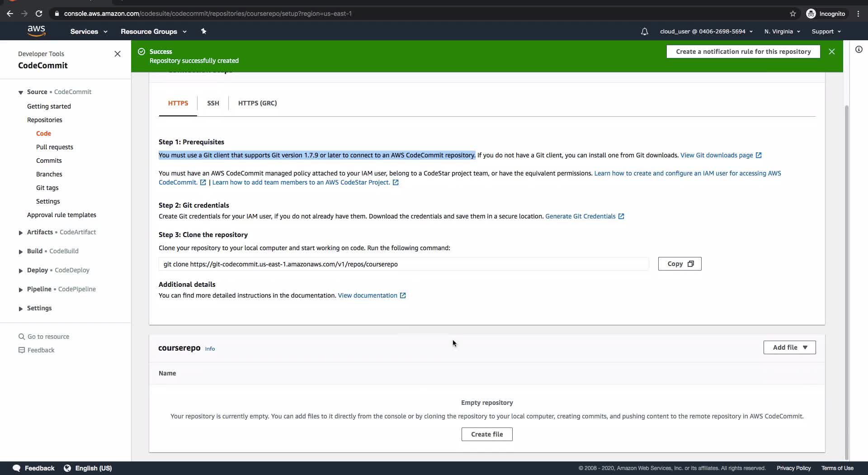Expand the Build CodeBuild section
The image size is (868, 475).
tap(21, 252)
